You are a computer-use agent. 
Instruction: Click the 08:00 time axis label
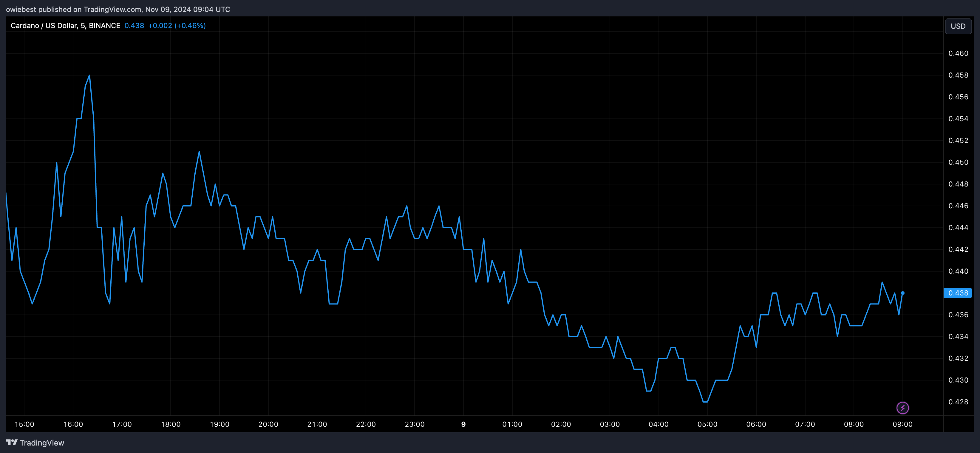point(854,424)
